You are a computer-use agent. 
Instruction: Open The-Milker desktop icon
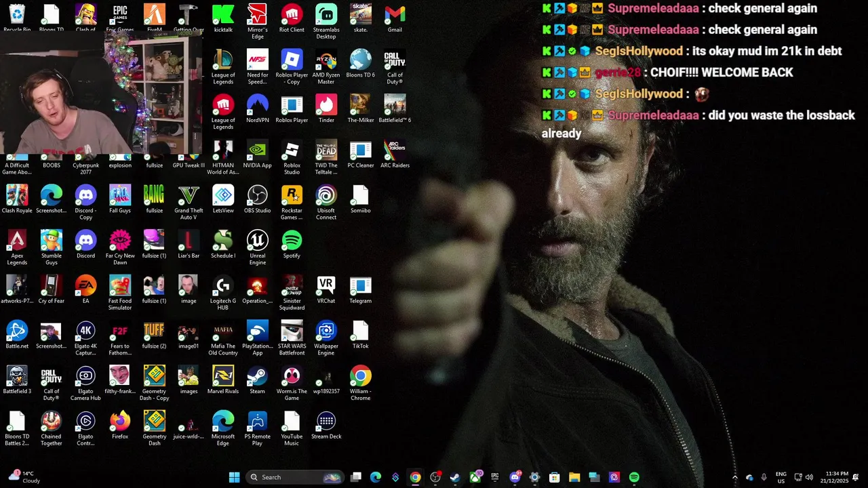coord(361,108)
